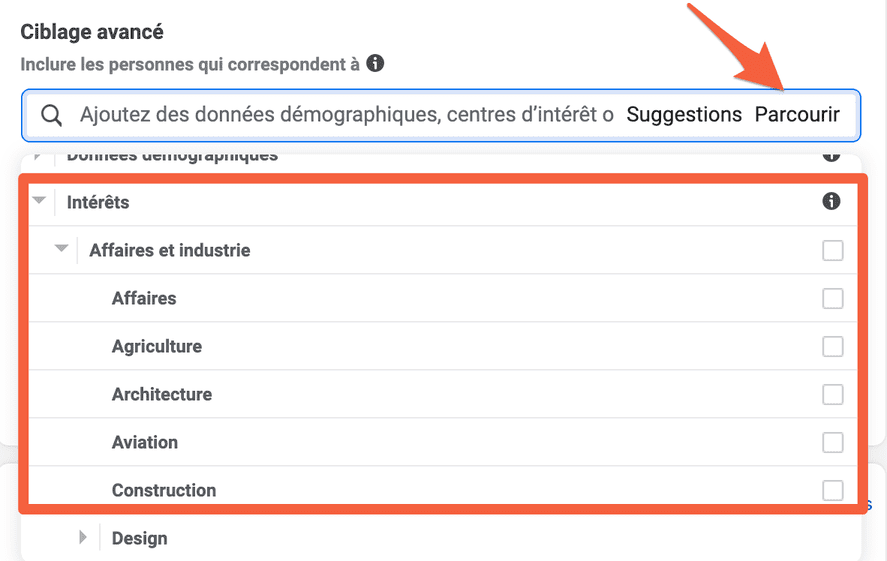Toggle the Aviation checkbox

pyautogui.click(x=833, y=443)
